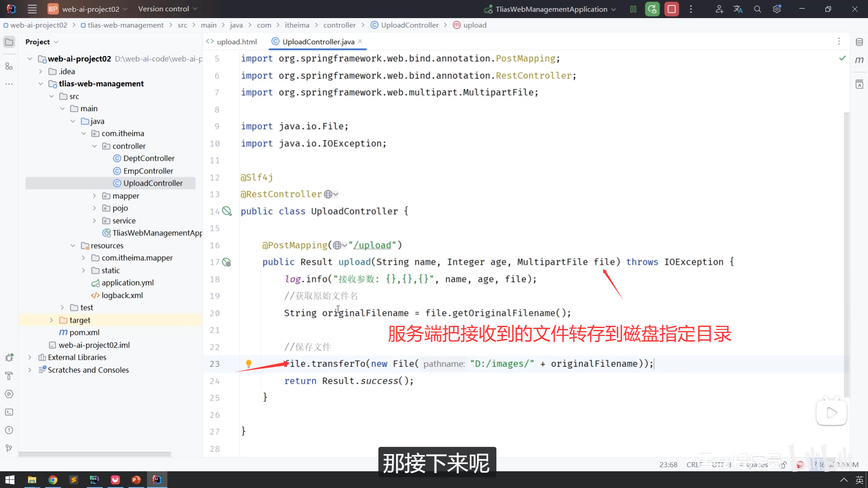Open the Version control menu
Screen dimensions: 868x488
168,9
